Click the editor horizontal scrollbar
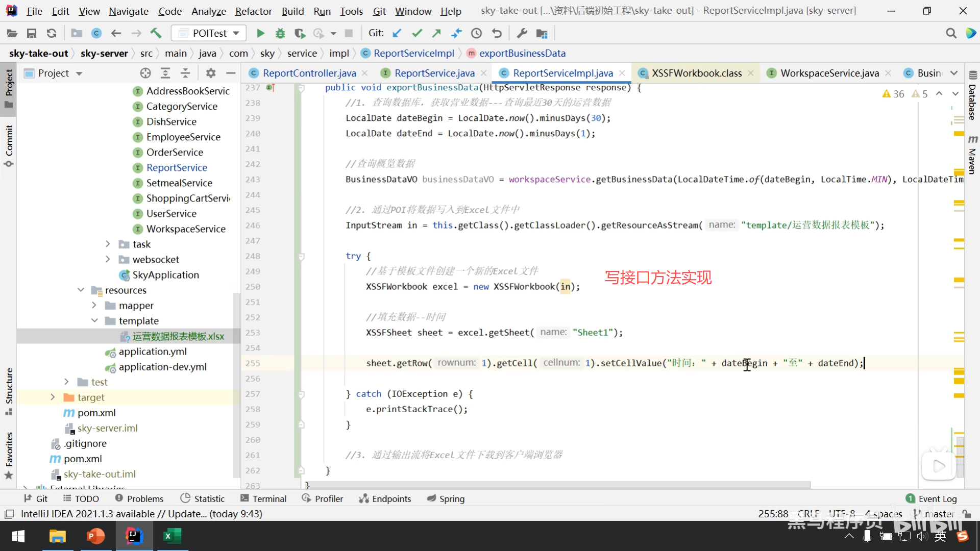 pyautogui.click(x=556, y=485)
